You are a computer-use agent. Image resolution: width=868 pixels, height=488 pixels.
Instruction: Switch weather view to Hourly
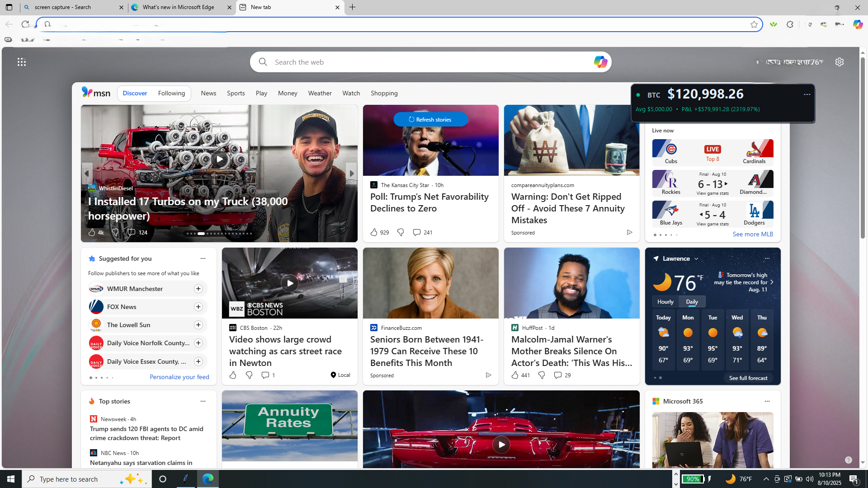pyautogui.click(x=665, y=301)
